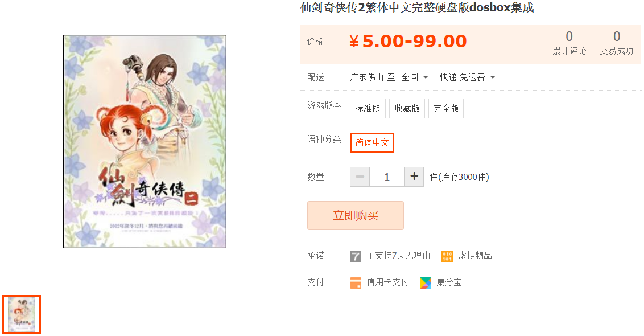Click the 信用卡支付 payment text
Viewport: 644px width, 336px height.
(387, 282)
